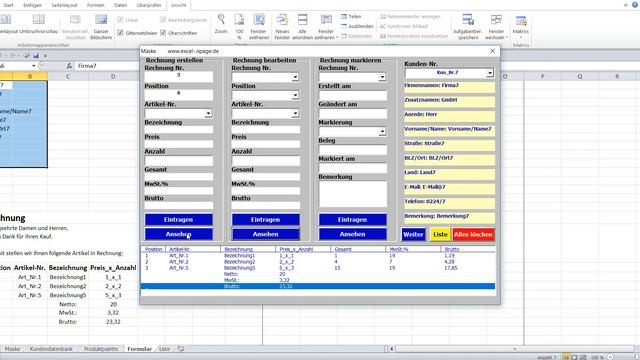Click column header D in the worksheet
Screen dimensions: 640x360
click(x=113, y=76)
